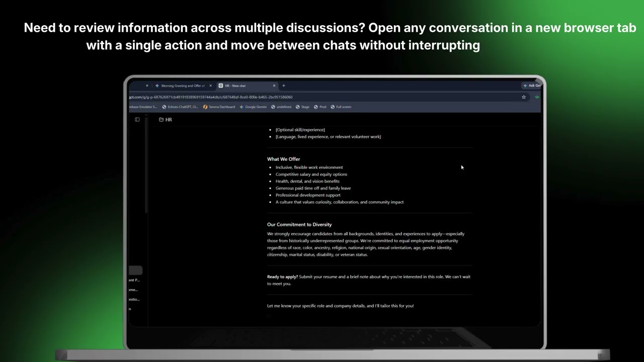
Task: Open the Stage bookmark
Action: 302,107
